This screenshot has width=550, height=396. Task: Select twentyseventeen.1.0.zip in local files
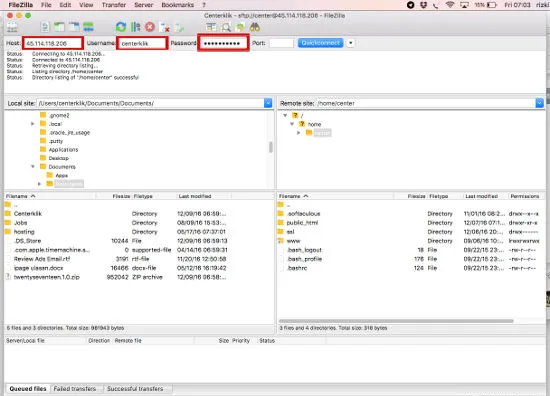(x=46, y=277)
